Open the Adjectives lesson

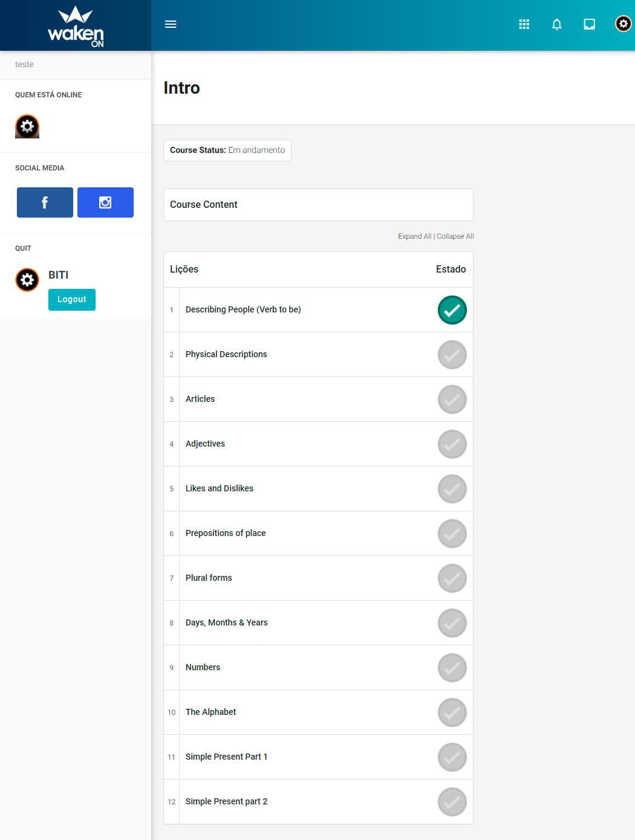click(x=205, y=444)
